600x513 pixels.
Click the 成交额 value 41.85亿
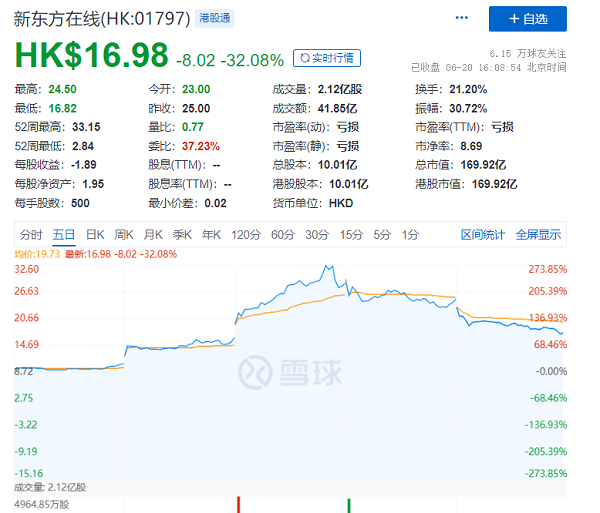337,108
